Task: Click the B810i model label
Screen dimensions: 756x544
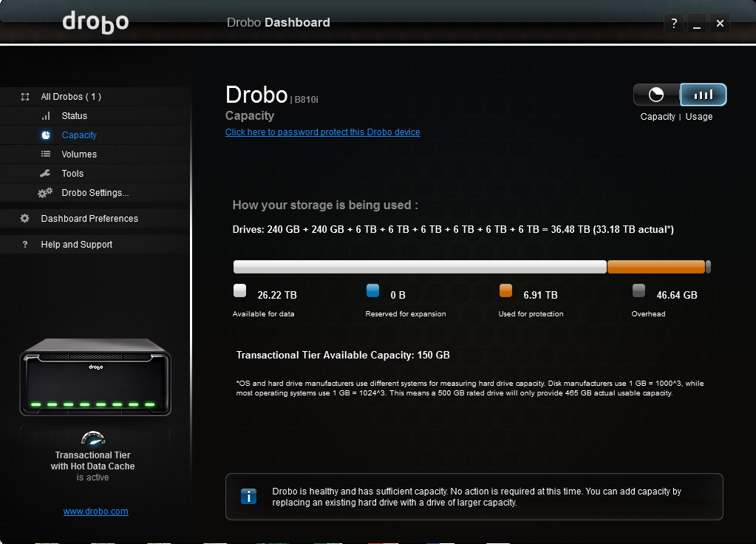Action: (x=306, y=100)
